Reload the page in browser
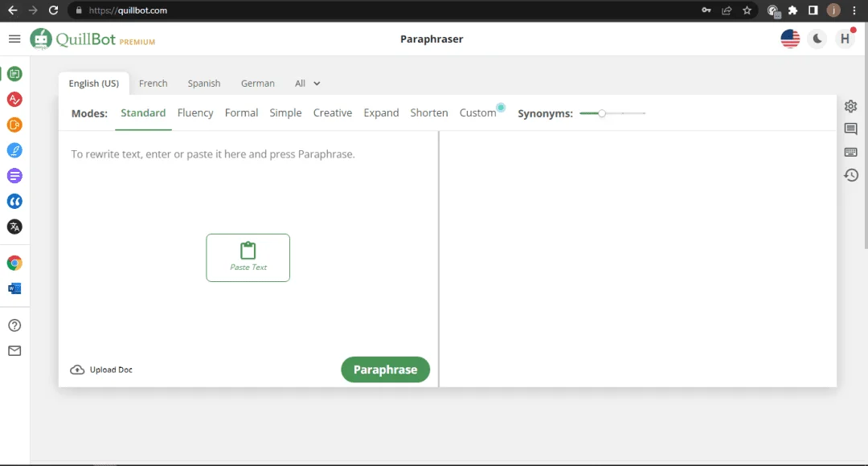 point(53,10)
